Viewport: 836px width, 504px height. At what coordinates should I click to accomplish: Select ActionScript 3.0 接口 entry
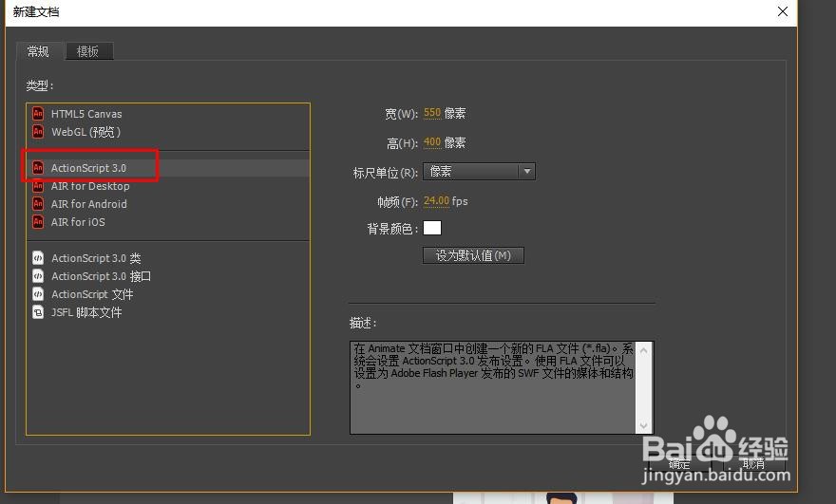coord(168,276)
